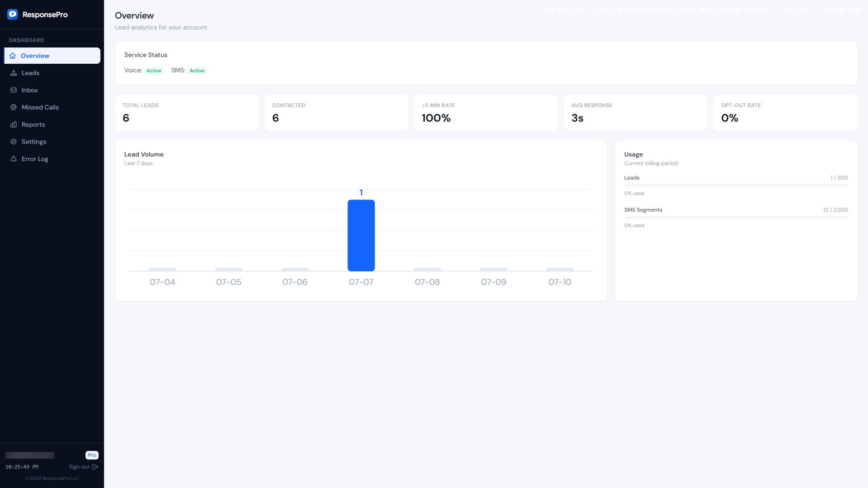Open the Overview menu item
The width and height of the screenshot is (868, 488).
click(52, 56)
